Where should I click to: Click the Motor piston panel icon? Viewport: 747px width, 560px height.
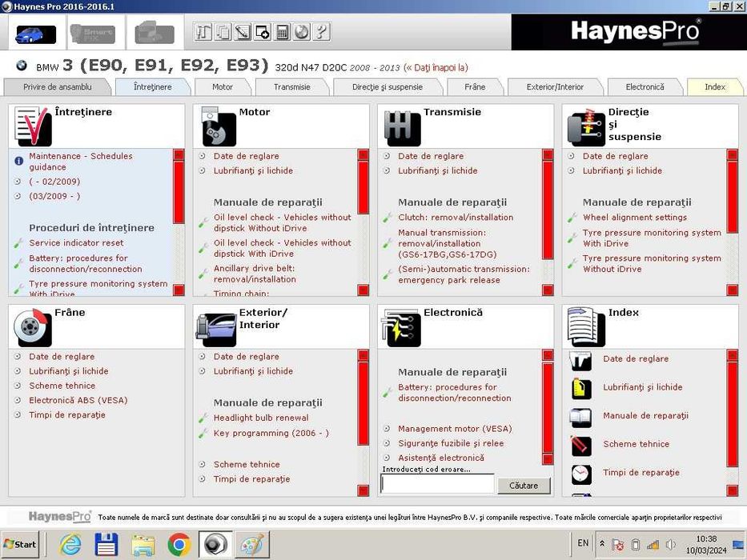coord(219,126)
